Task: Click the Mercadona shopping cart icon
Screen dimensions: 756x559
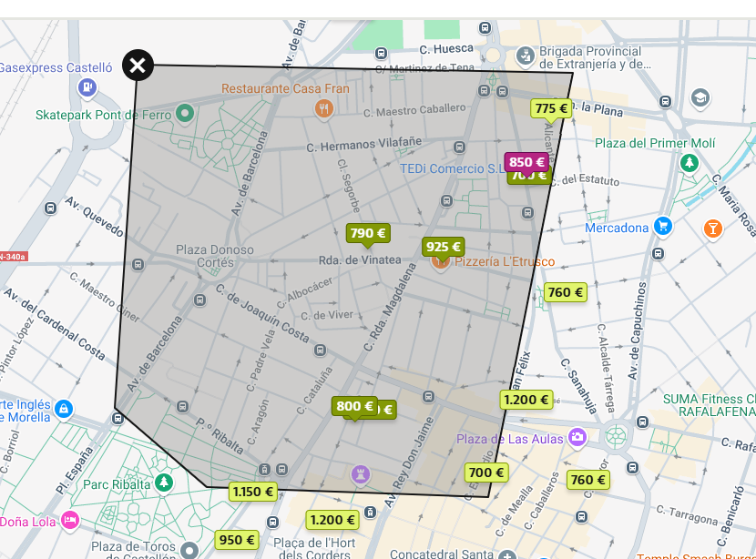Action: tap(664, 227)
